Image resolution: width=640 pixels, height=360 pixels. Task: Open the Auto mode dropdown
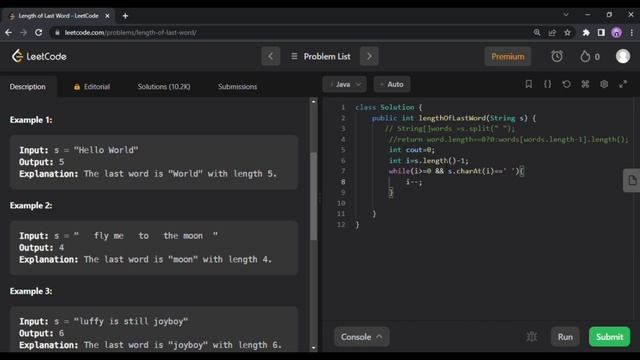[x=392, y=84]
